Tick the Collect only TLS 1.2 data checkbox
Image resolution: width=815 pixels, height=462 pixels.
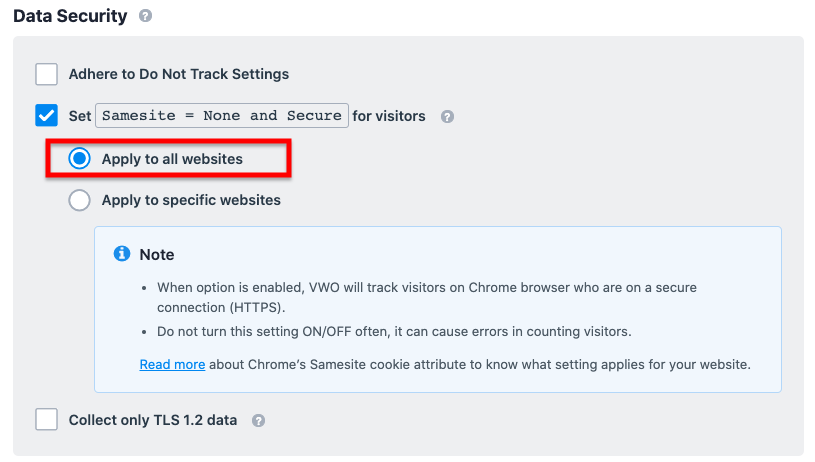click(x=46, y=419)
